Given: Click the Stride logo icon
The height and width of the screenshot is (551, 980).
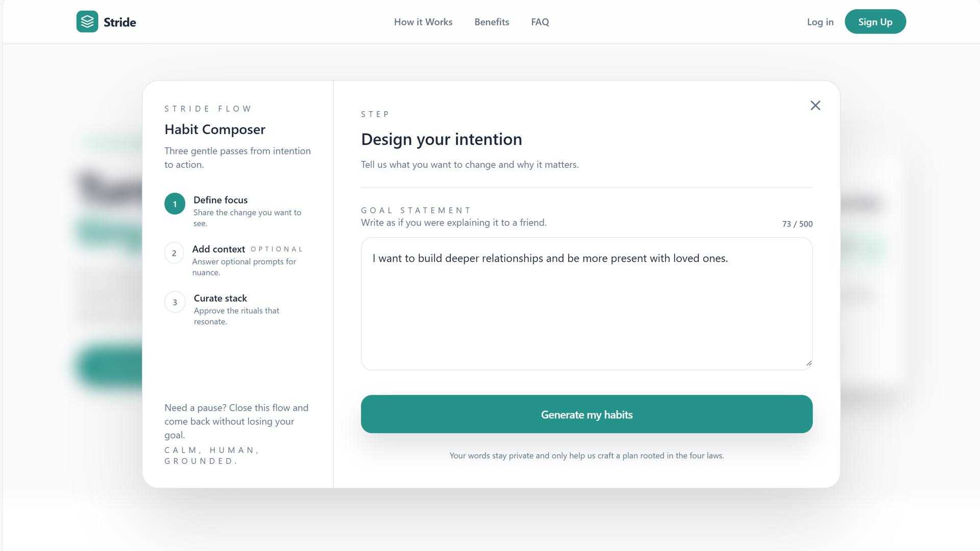Looking at the screenshot, I should (x=87, y=22).
